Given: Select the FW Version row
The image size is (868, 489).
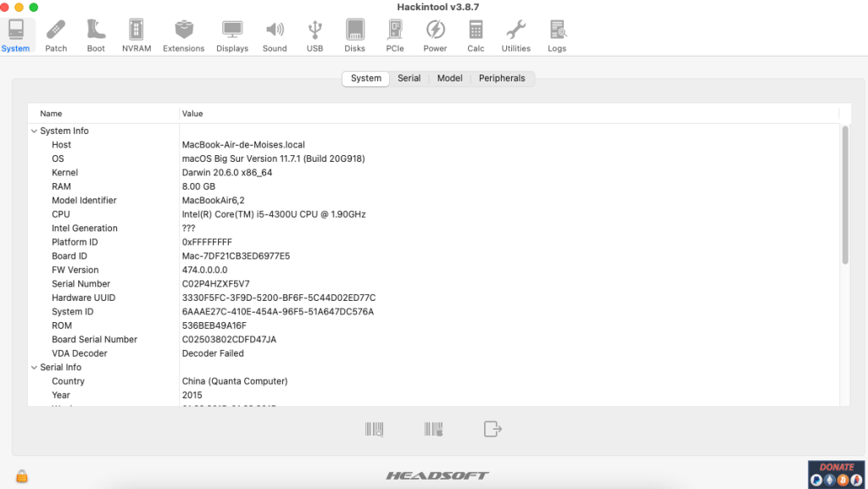Looking at the screenshot, I should pyautogui.click(x=433, y=270).
